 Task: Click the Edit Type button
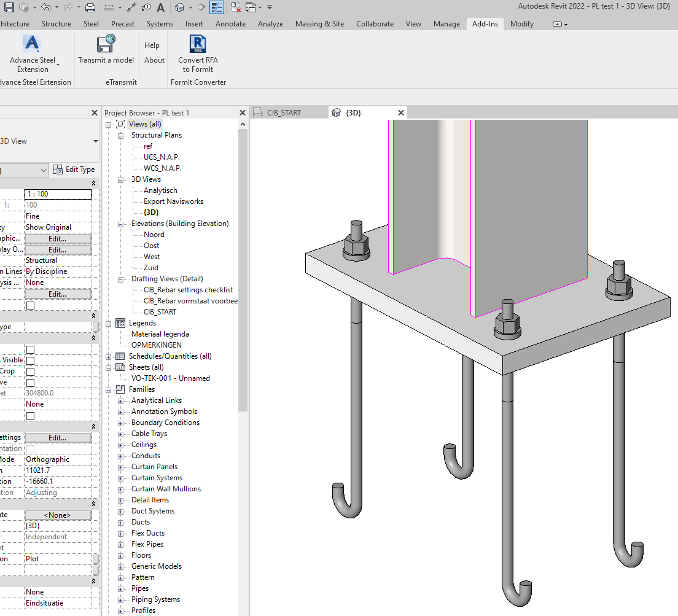[75, 170]
